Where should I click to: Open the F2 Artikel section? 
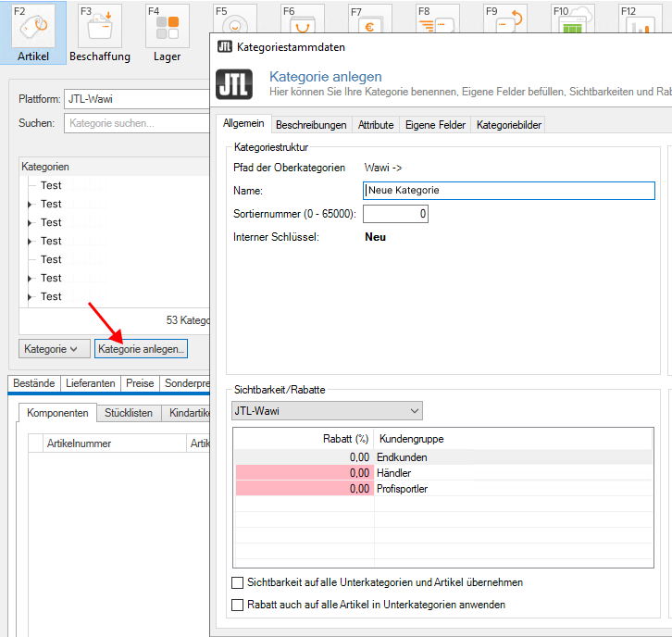[33, 33]
